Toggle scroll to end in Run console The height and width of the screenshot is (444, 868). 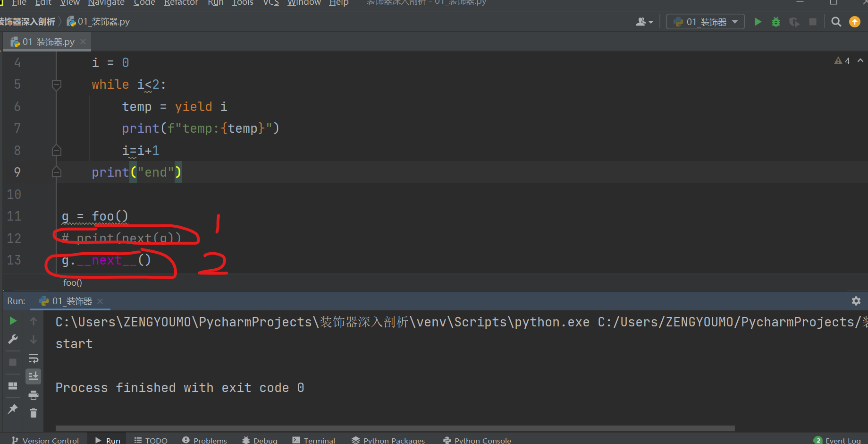click(x=34, y=376)
